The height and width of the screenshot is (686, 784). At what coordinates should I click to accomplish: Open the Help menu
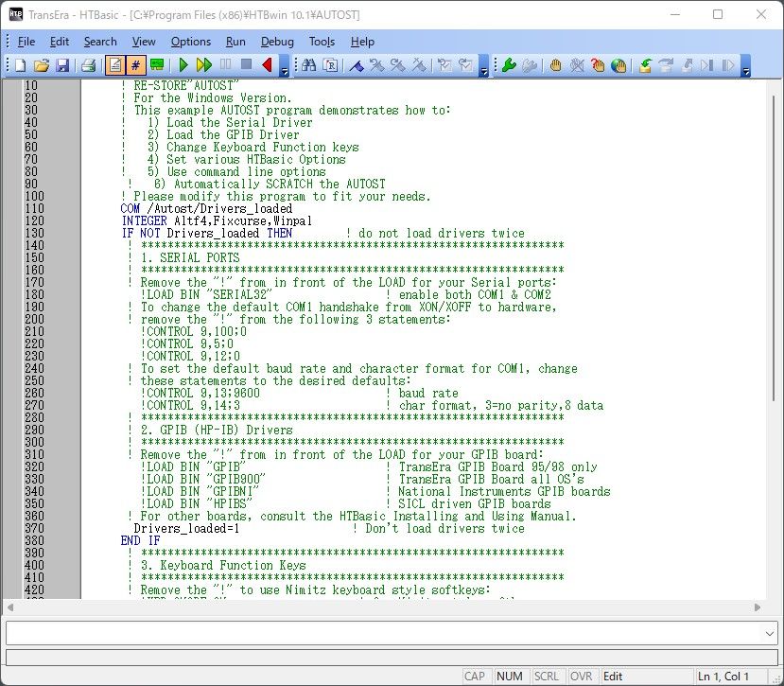pyautogui.click(x=362, y=42)
